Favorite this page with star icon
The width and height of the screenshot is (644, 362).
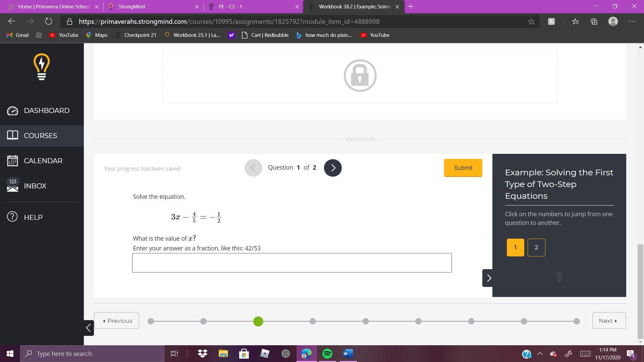[531, 21]
